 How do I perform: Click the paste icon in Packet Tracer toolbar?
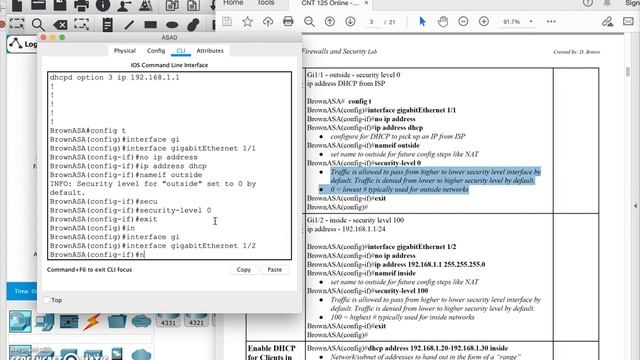pos(193,5)
